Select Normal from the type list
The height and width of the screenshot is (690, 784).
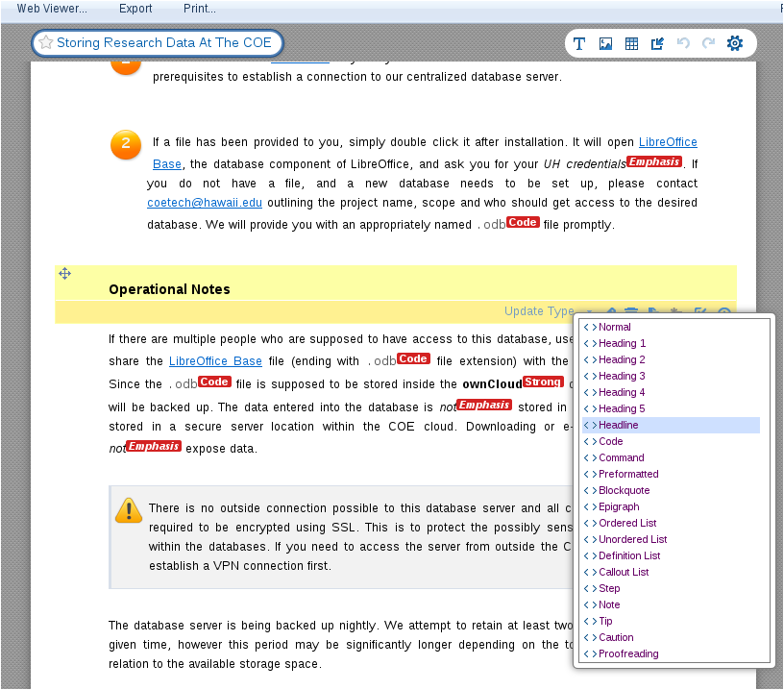click(x=671, y=327)
